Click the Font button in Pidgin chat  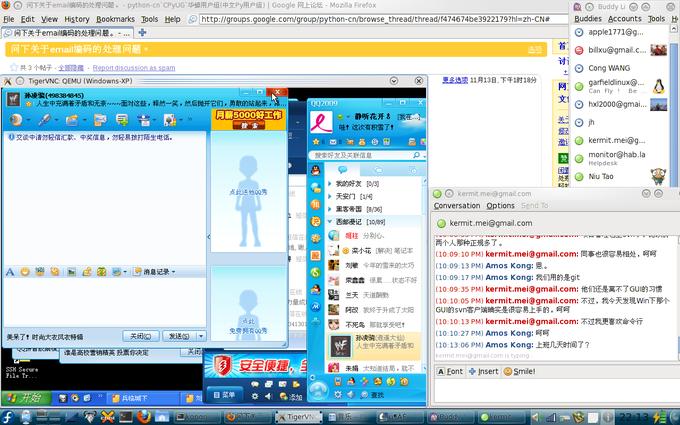click(449, 371)
